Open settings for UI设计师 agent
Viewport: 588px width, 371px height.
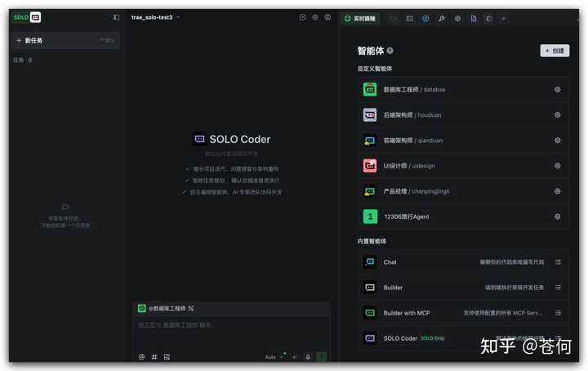coord(558,166)
